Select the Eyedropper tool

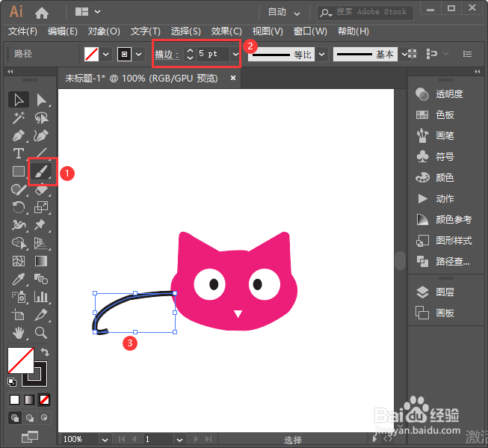click(19, 279)
